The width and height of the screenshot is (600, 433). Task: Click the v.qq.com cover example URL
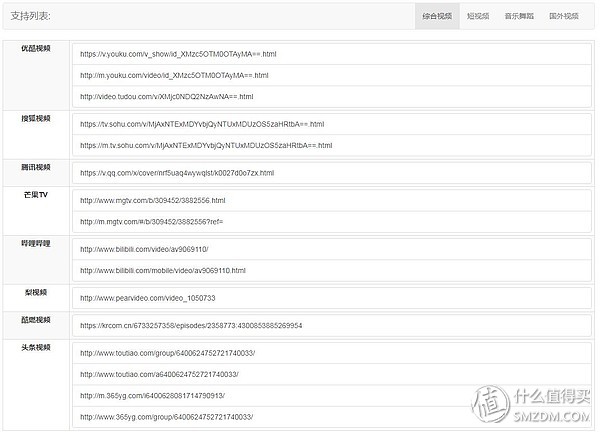[x=177, y=173]
